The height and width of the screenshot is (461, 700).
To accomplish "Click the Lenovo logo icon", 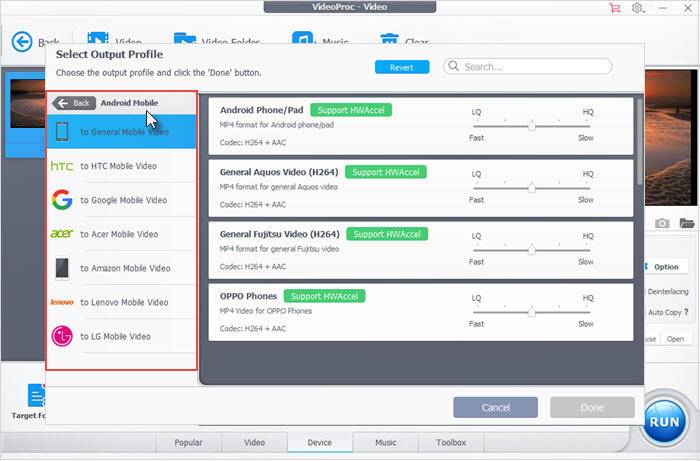I will [x=62, y=302].
